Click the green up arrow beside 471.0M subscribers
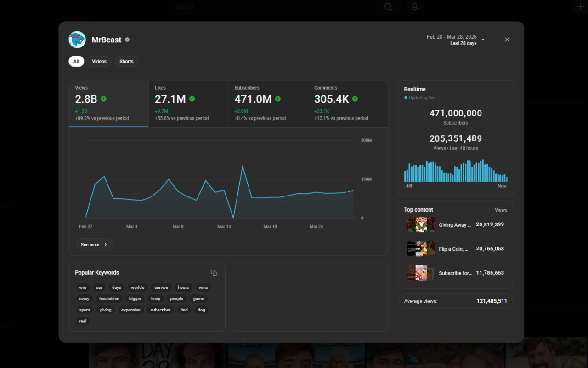588x368 pixels. click(x=278, y=99)
